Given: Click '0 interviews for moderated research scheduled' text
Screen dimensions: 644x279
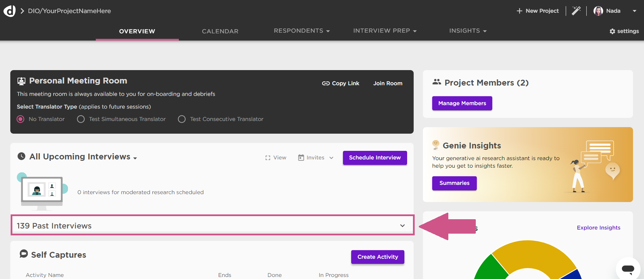Looking at the screenshot, I should coord(140,192).
